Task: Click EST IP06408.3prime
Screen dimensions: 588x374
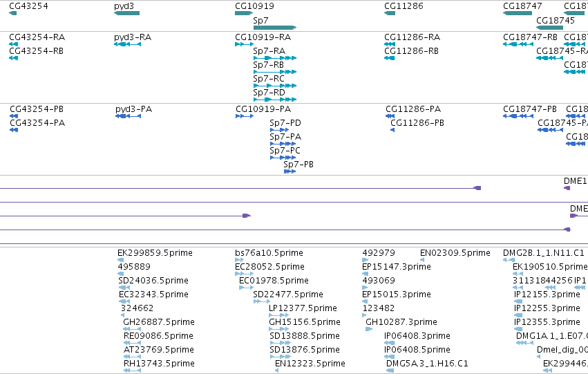Action: (x=417, y=336)
